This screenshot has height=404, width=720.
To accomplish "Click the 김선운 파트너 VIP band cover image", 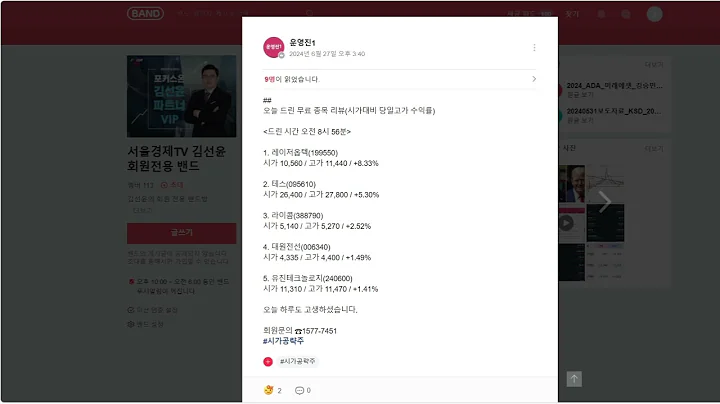I will pos(182,96).
